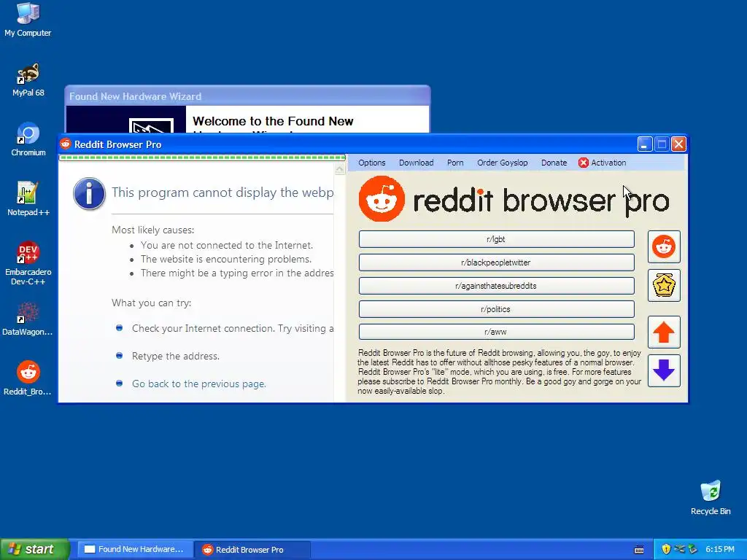Browse the r/politics button
This screenshot has width=747, height=560.
[x=496, y=309]
